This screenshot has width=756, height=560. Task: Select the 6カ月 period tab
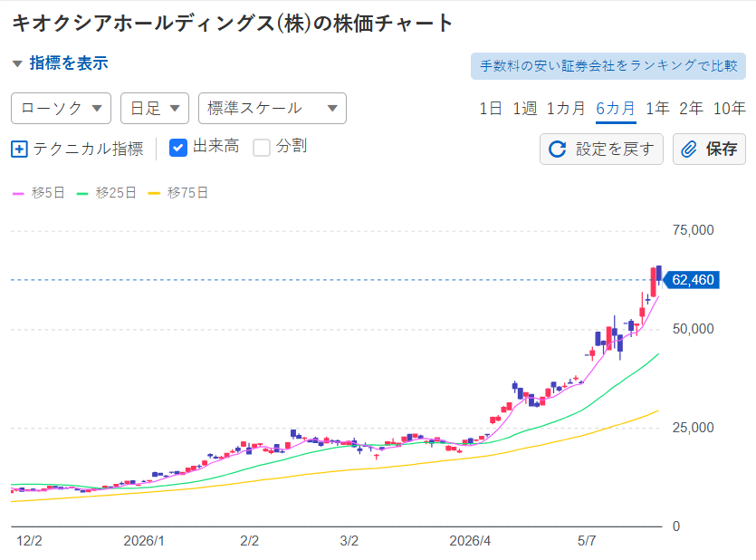pos(616,109)
